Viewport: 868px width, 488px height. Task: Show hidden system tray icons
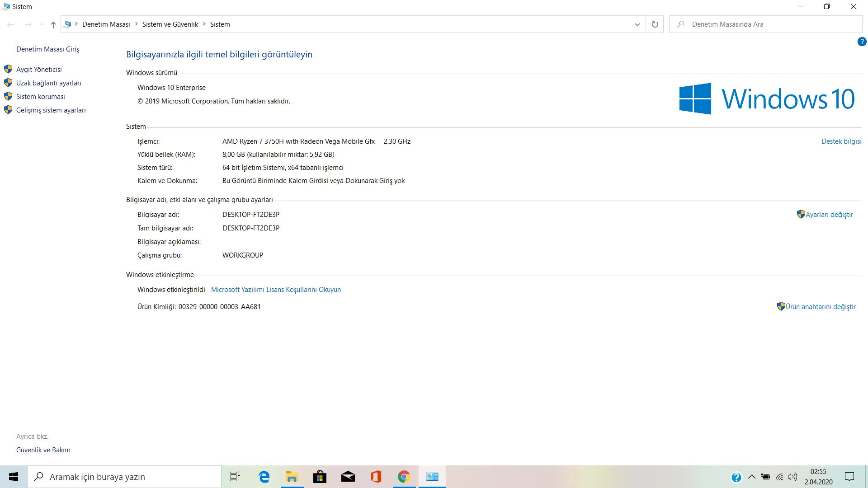coord(751,477)
